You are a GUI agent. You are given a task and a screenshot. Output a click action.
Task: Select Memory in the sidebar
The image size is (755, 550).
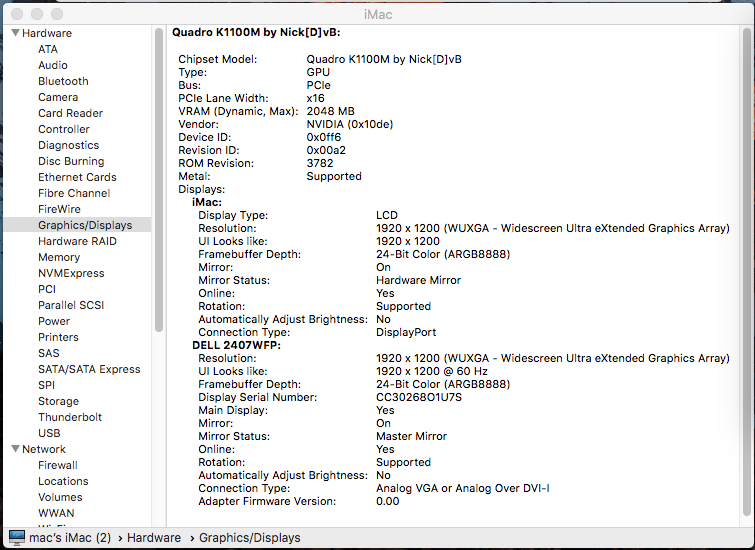[59, 257]
